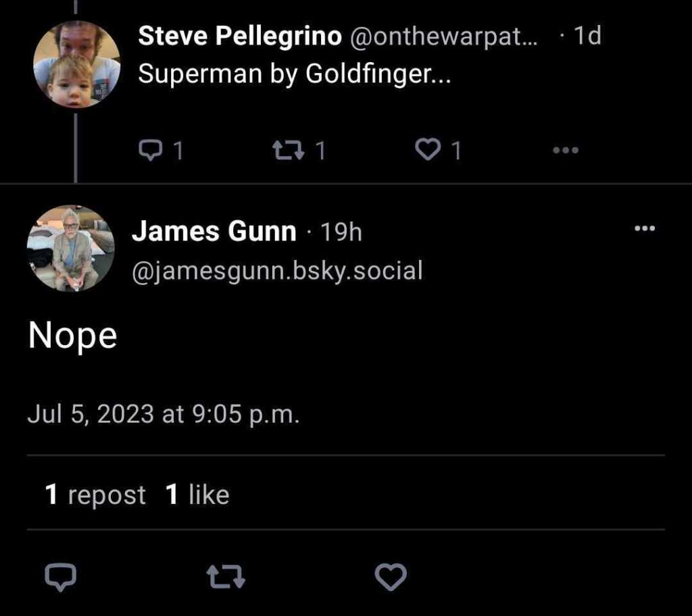Screen dimensions: 692x616
Task: Visit James Gunn's profile via display name
Action: coord(214,232)
